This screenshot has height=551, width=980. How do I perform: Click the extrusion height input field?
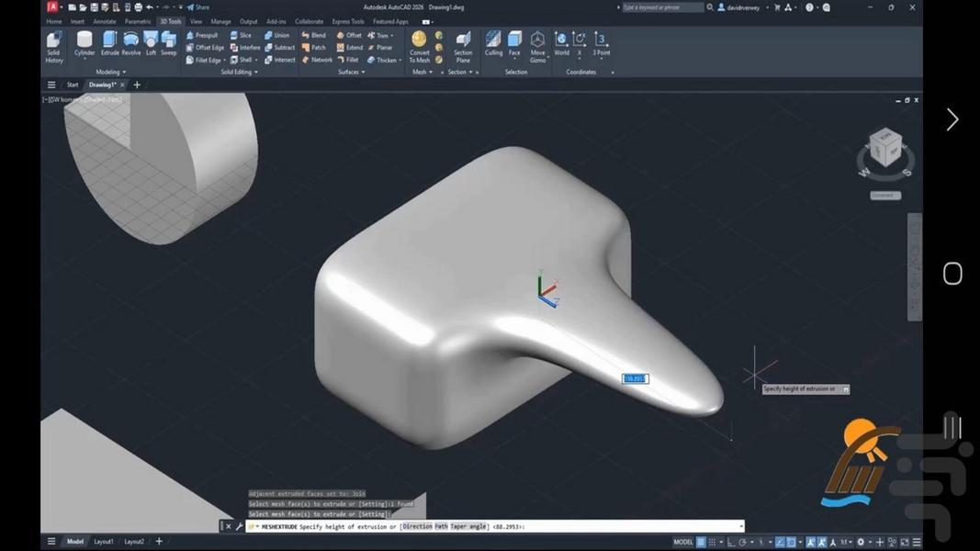635,378
